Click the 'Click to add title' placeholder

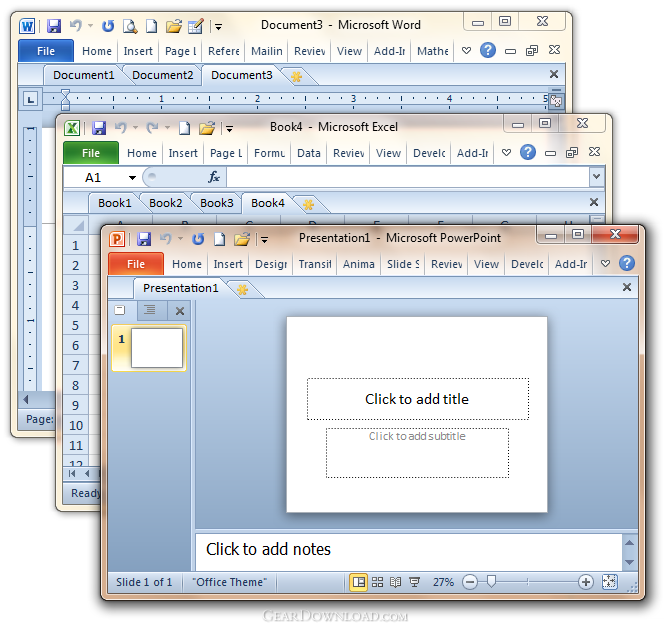(x=417, y=399)
